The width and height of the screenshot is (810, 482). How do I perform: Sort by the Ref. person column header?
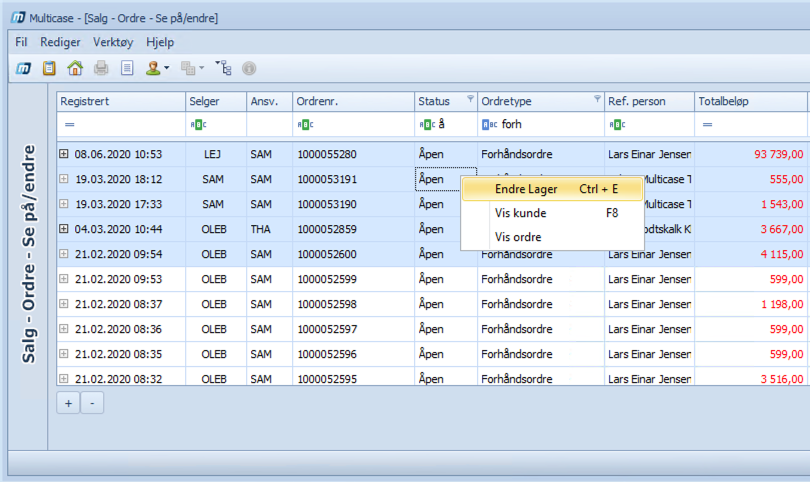pos(649,101)
